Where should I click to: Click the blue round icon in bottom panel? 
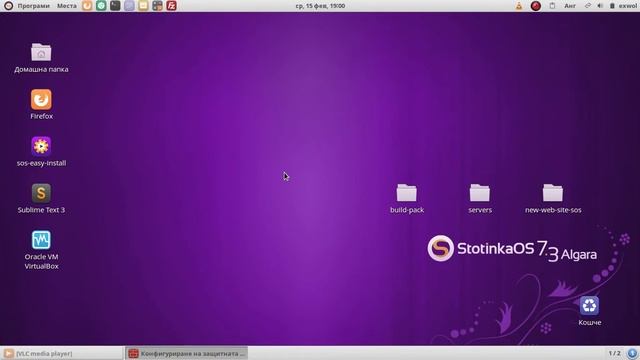point(632,353)
